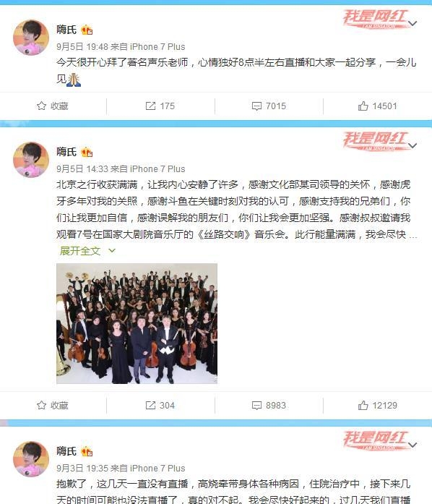This screenshot has height=504, width=432.
Task: View the orchestra group photo thumbnail
Action: [x=137, y=323]
